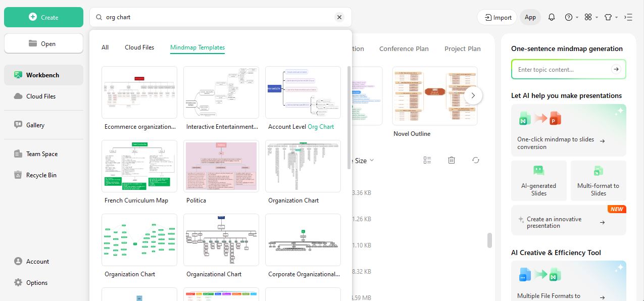Image resolution: width=644 pixels, height=301 pixels.
Task: Click the search results panel scrollbar
Action: coord(349,117)
